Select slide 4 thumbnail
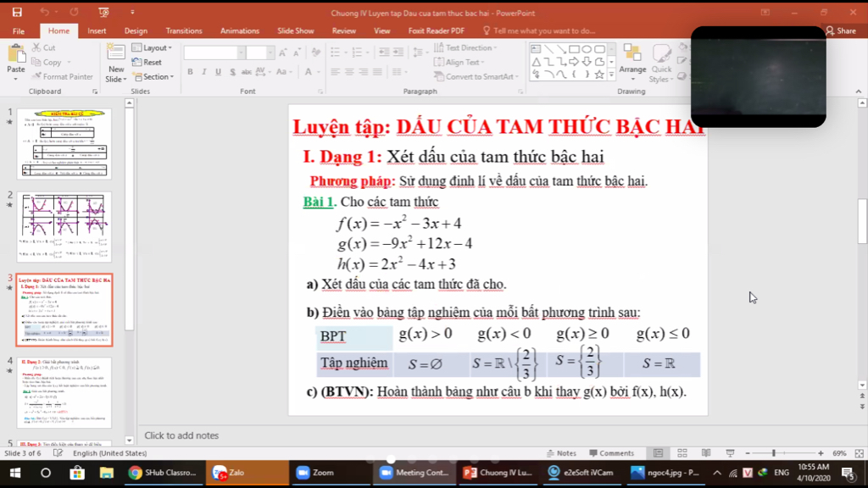This screenshot has width=868, height=488. [x=64, y=392]
